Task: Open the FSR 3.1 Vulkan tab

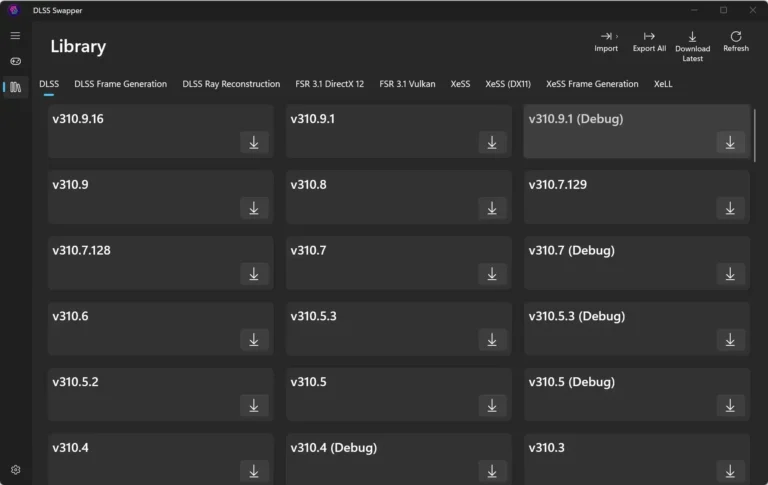Action: tap(407, 84)
